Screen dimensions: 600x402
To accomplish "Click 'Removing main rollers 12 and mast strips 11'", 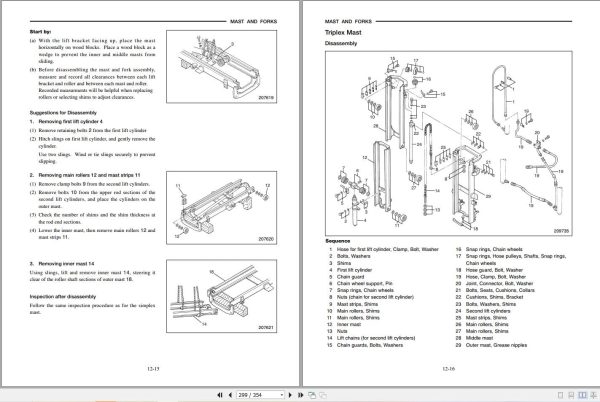I will point(89,175).
